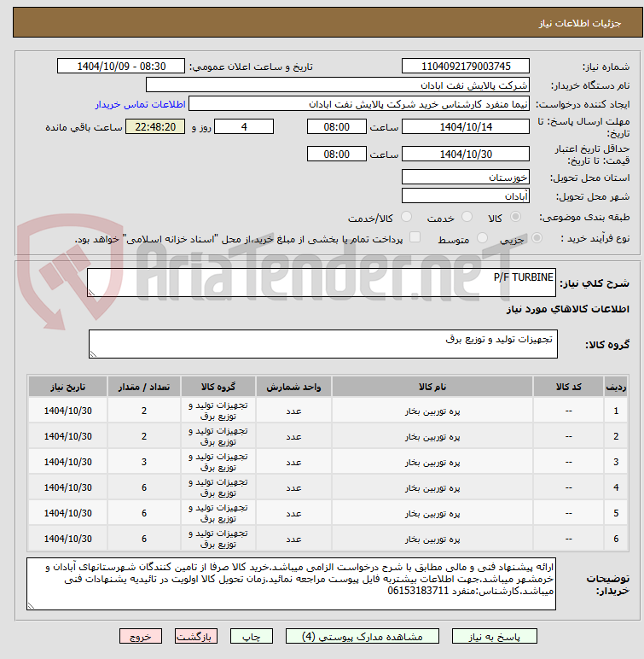Click the نام کالا column header
The height and width of the screenshot is (659, 644).
432,387
